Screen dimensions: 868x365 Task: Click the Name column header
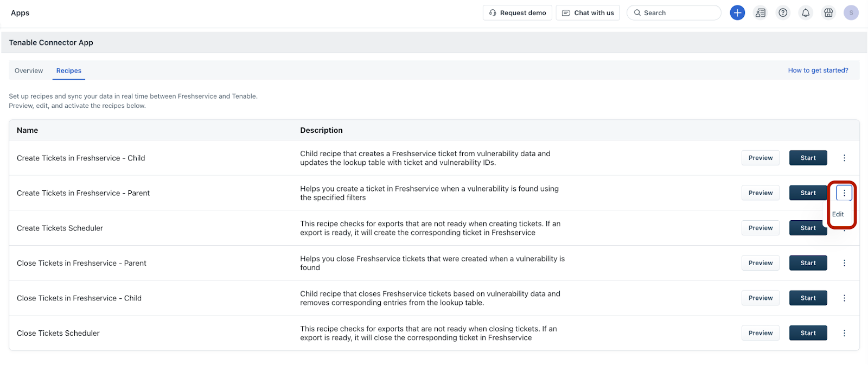pos(27,130)
